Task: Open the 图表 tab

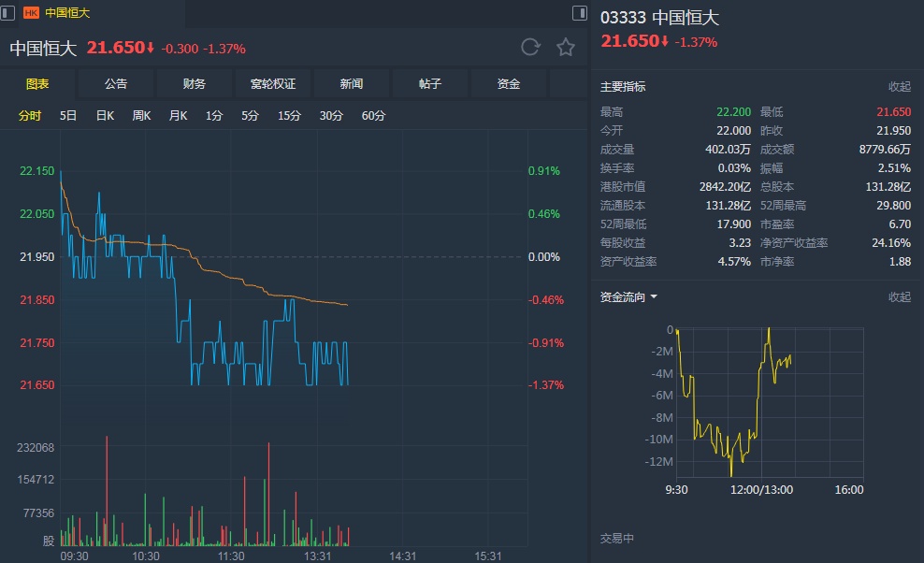Action: 37,84
